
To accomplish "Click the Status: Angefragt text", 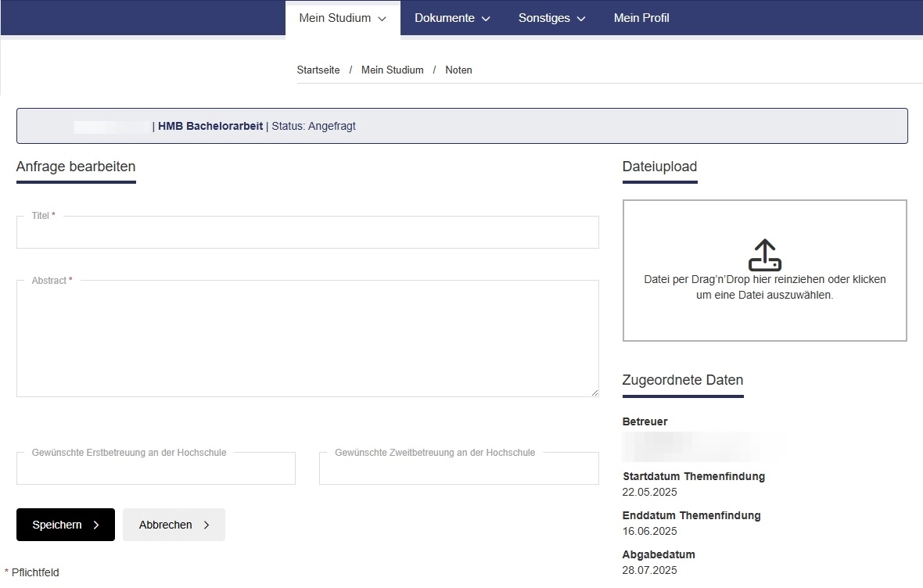I will click(313, 126).
